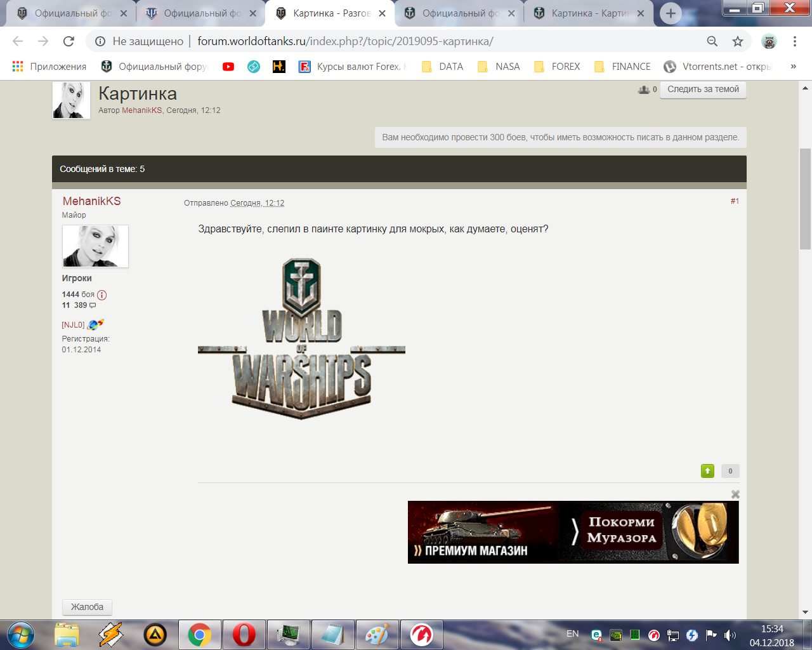Click the World of Warships image
The image size is (812, 650).
pyautogui.click(x=301, y=339)
